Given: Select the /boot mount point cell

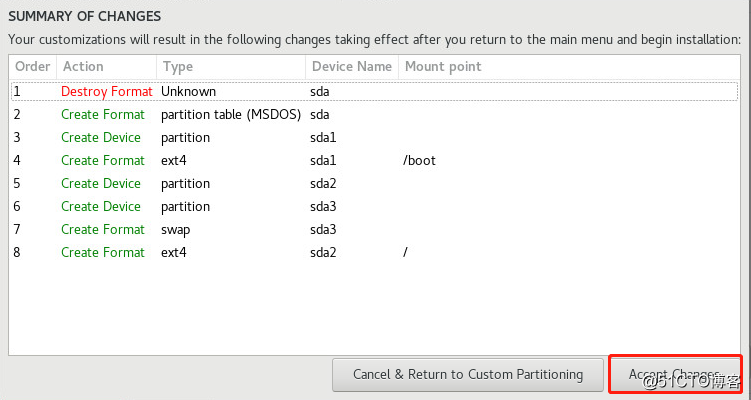Looking at the screenshot, I should click(419, 160).
